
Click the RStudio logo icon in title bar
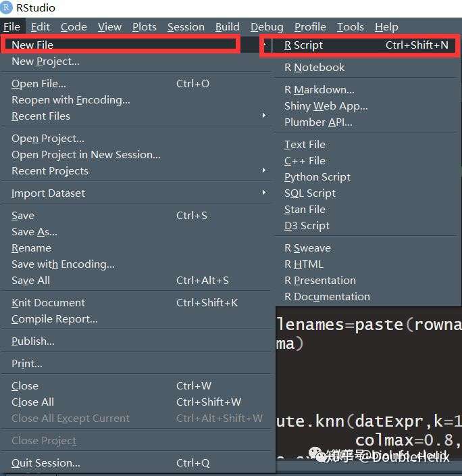(6, 7)
